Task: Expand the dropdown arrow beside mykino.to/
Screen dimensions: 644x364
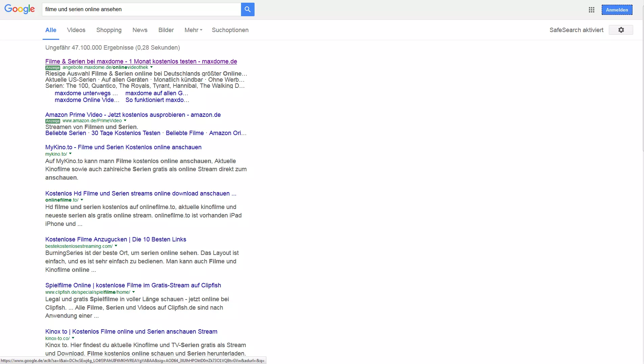Action: click(x=70, y=154)
